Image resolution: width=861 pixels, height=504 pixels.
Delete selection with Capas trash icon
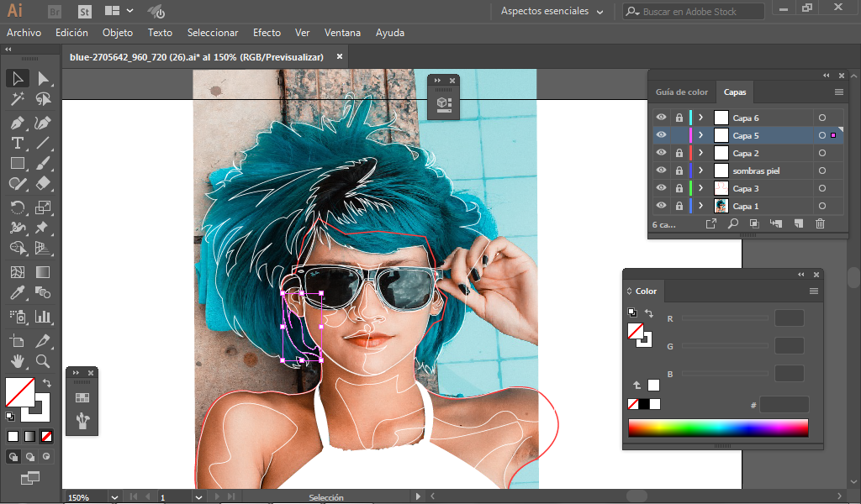coord(820,223)
